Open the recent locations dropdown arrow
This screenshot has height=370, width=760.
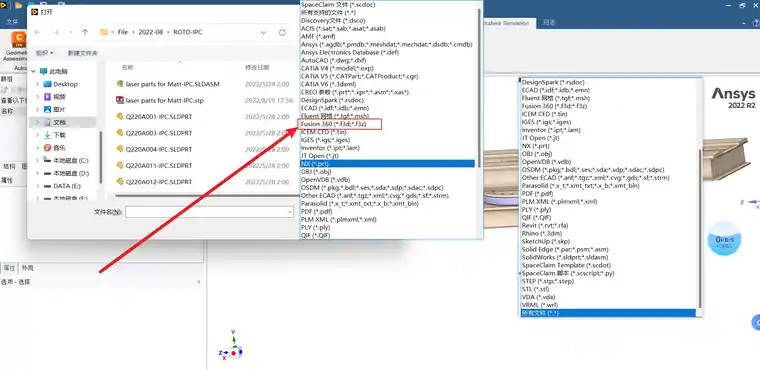(x=71, y=32)
